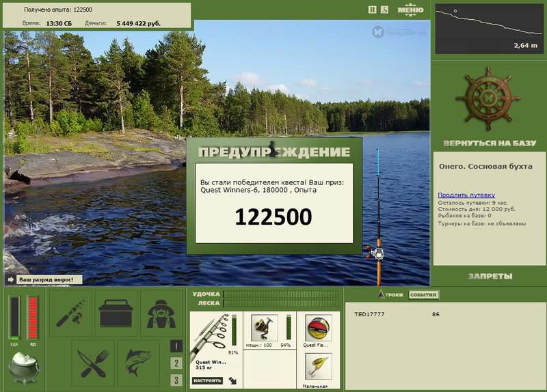The image size is (547, 392).
Task: Open the fishing rod tackle icon
Action: tap(70, 313)
